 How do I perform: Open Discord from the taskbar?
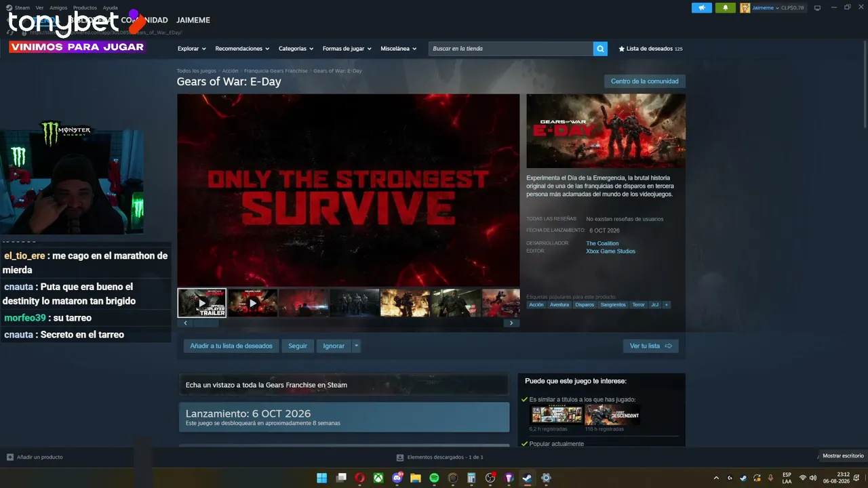coord(397,478)
